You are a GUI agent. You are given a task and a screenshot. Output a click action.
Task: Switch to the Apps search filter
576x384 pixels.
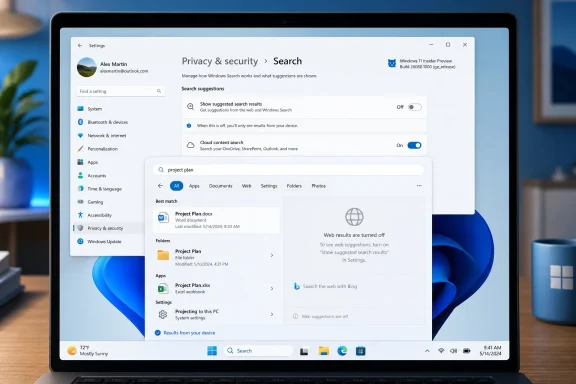point(194,186)
